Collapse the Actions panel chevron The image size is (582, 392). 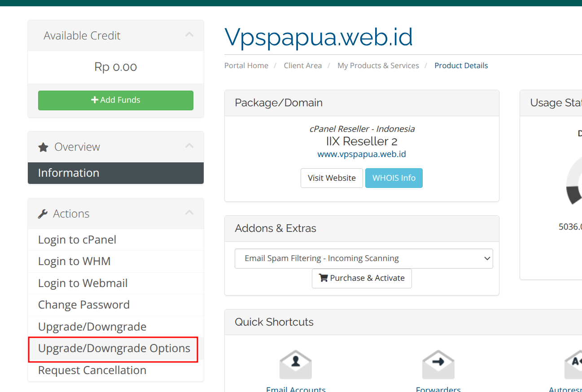click(x=189, y=213)
